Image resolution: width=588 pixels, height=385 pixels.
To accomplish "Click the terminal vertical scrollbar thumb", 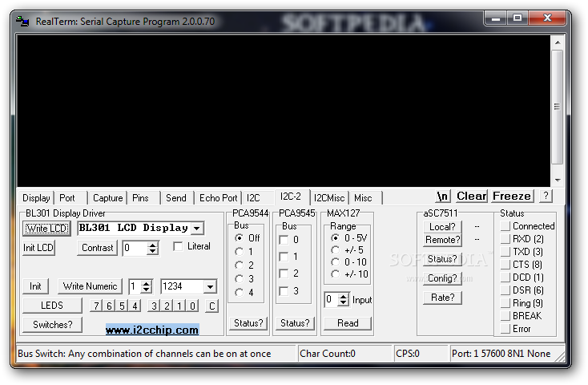I will 558,107.
